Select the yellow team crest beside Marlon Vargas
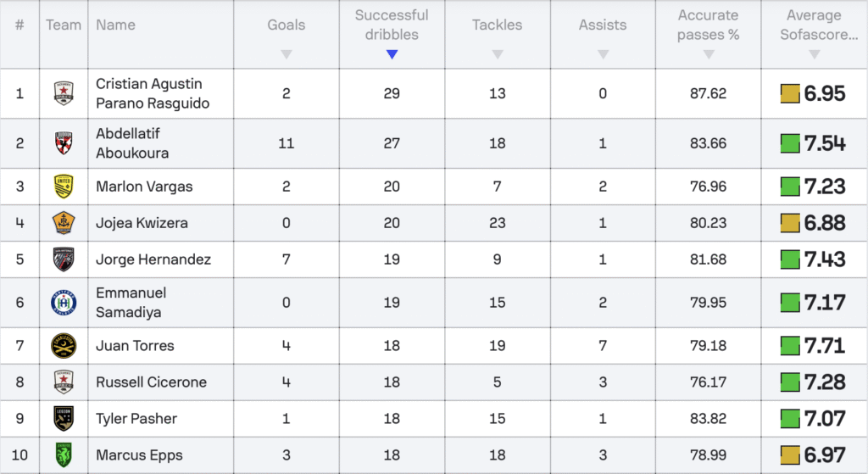 [64, 186]
